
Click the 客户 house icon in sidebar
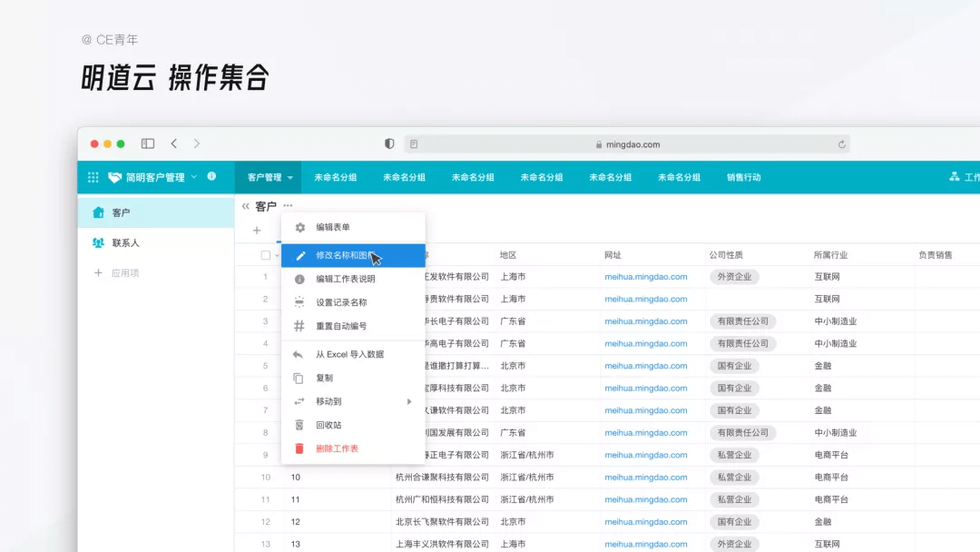coord(98,212)
